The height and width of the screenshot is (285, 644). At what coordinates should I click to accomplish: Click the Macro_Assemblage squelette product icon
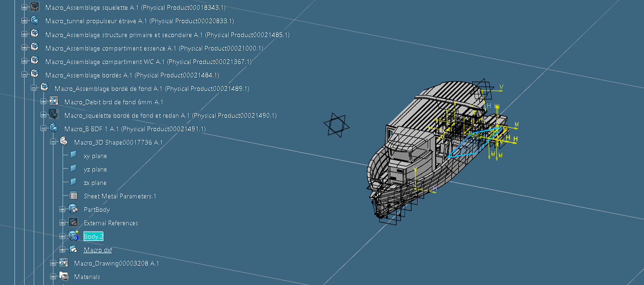click(34, 7)
